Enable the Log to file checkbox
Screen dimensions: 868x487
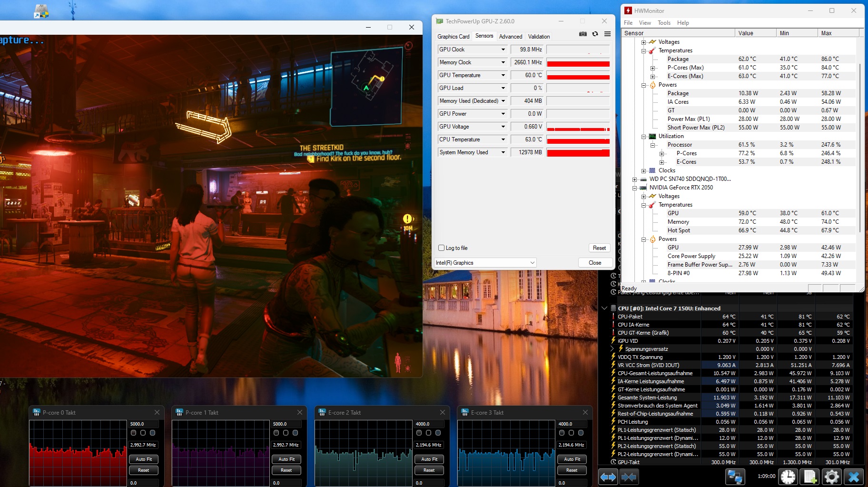coord(441,248)
